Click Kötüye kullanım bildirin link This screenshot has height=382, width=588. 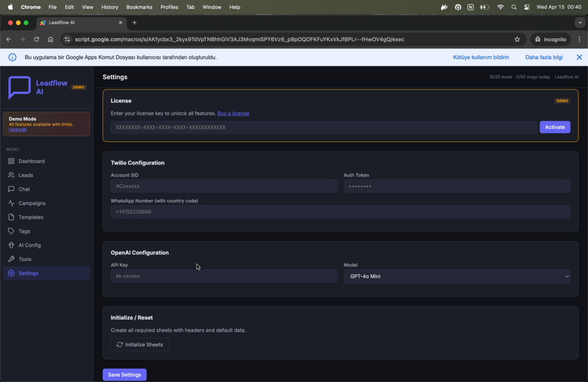[481, 57]
